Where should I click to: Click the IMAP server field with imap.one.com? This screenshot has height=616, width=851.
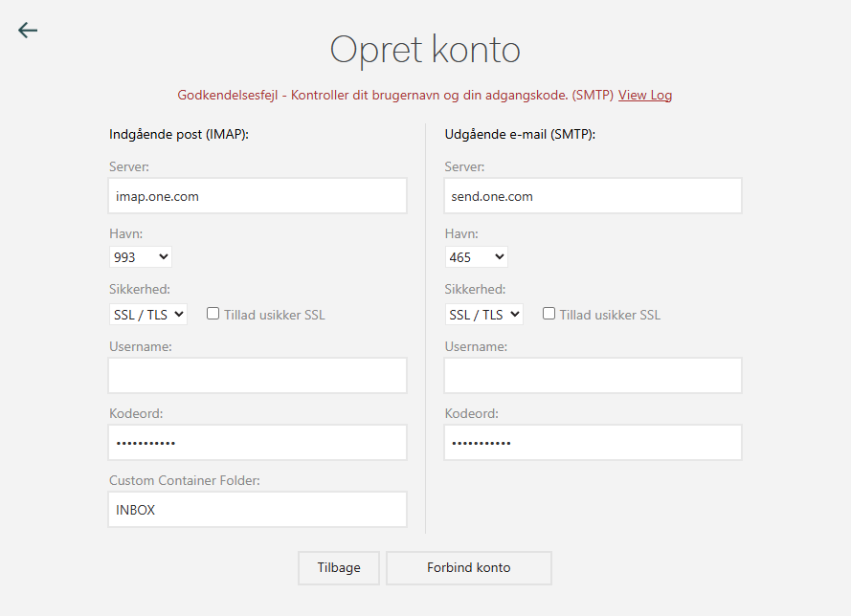[x=258, y=196]
